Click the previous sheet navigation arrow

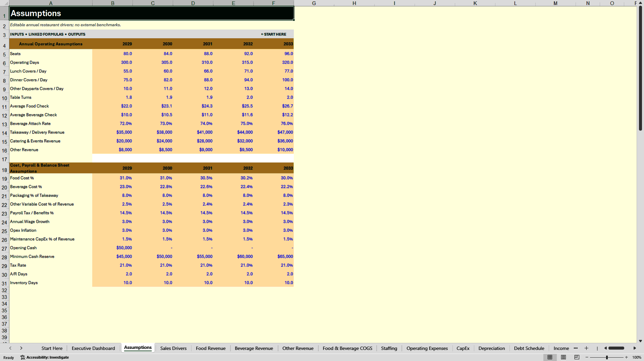tap(10, 348)
